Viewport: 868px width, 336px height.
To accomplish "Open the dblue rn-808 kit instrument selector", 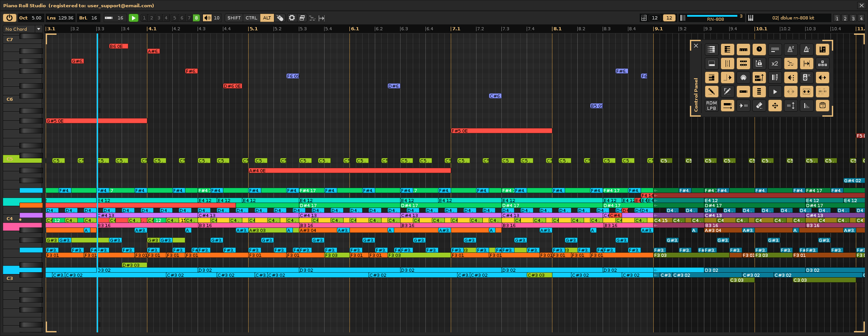I will [793, 18].
